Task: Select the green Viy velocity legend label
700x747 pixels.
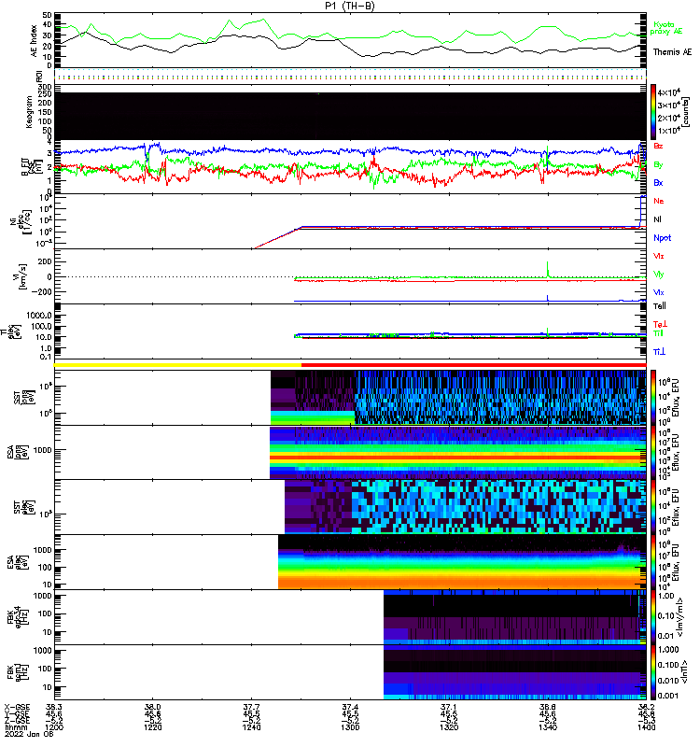Action: [x=659, y=275]
